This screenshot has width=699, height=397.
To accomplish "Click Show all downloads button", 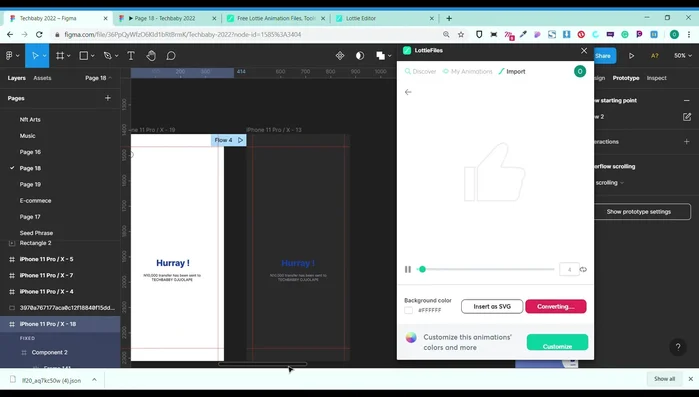I will coord(664,379).
